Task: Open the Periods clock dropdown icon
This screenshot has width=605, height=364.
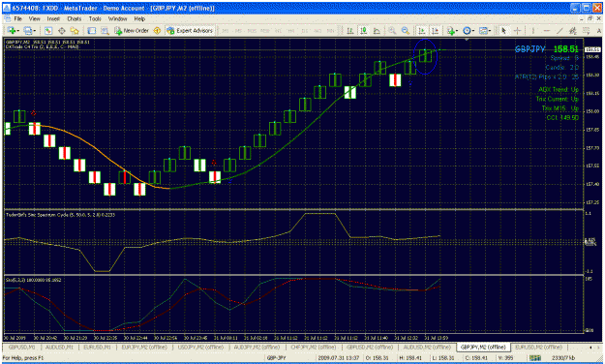Action: [468, 30]
